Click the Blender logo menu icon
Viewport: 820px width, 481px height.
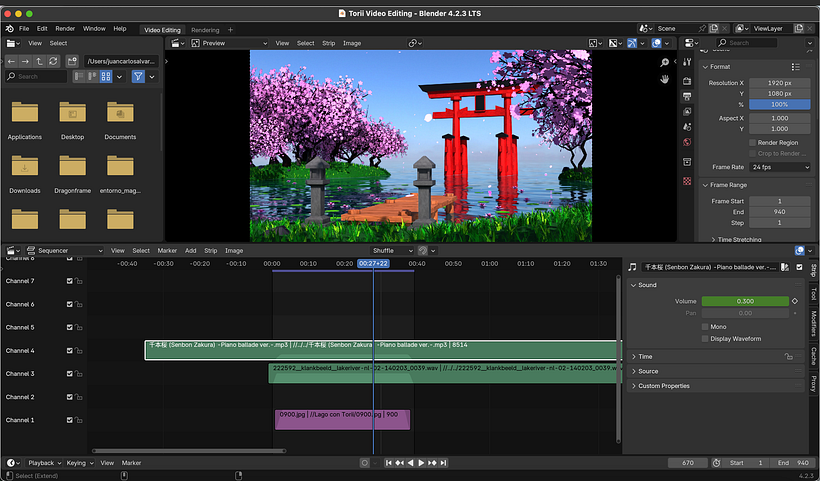tap(9, 29)
